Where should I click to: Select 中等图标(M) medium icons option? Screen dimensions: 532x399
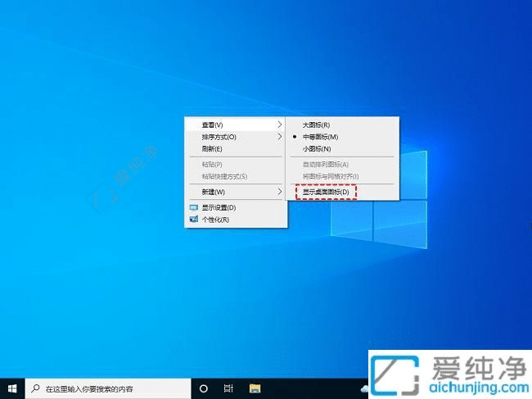tap(342, 137)
